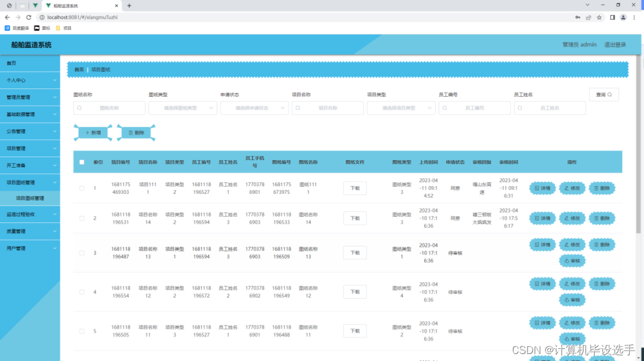Viewport: 644px width, 361px height.
Task: Toggle the select-all header checkbox
Action: (x=81, y=162)
